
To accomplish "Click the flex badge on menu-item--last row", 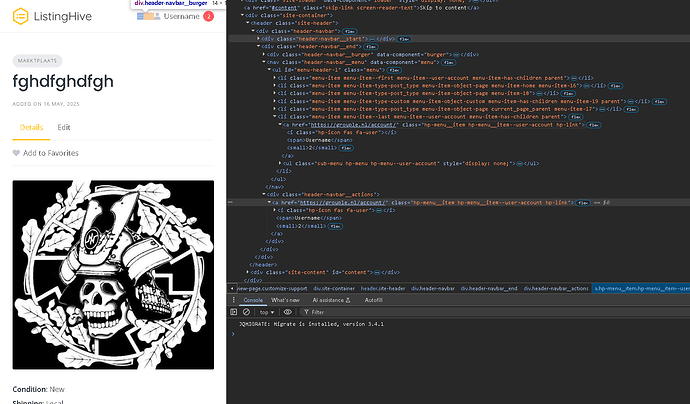I will point(576,117).
